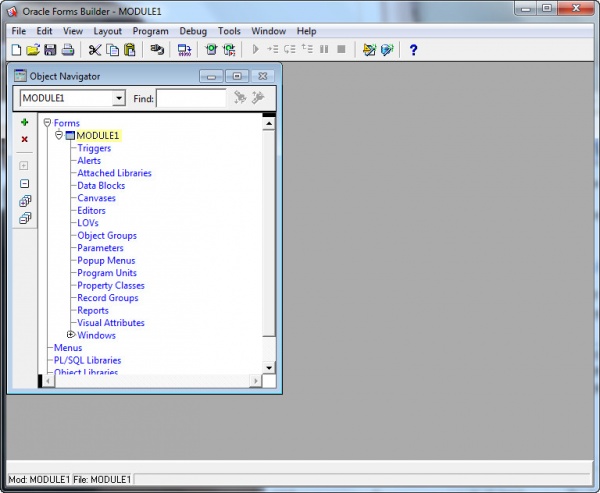Click the Paste clipboard icon

tap(130, 50)
